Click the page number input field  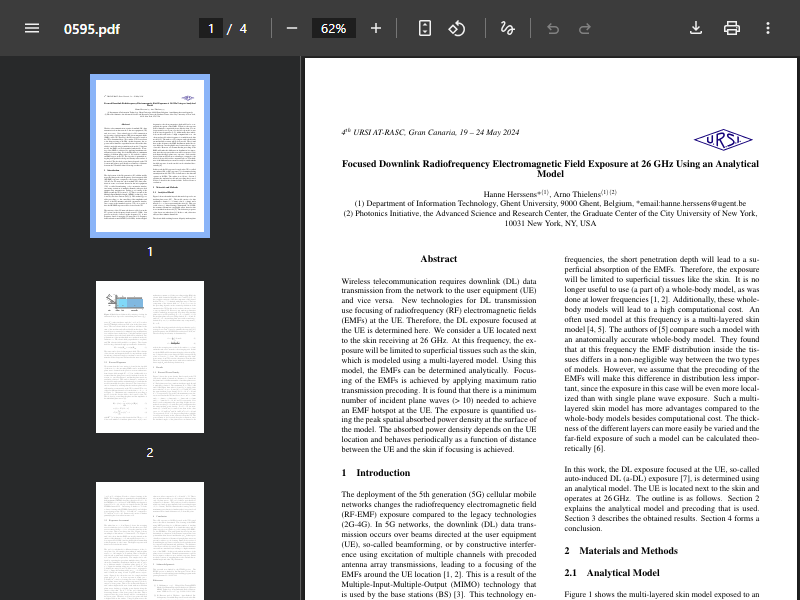[211, 29]
